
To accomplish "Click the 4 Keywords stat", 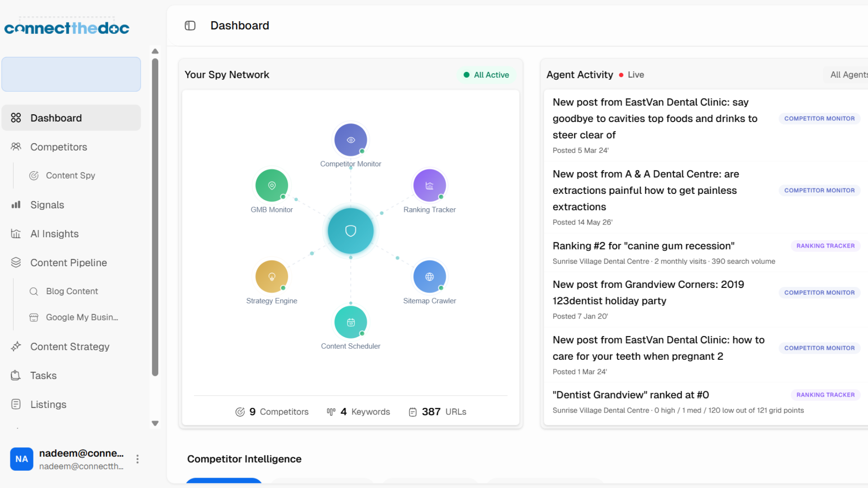I will (x=359, y=412).
